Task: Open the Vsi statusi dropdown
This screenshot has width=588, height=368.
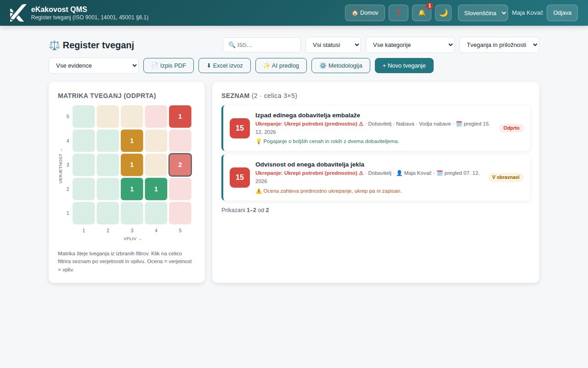Action: [x=333, y=45]
